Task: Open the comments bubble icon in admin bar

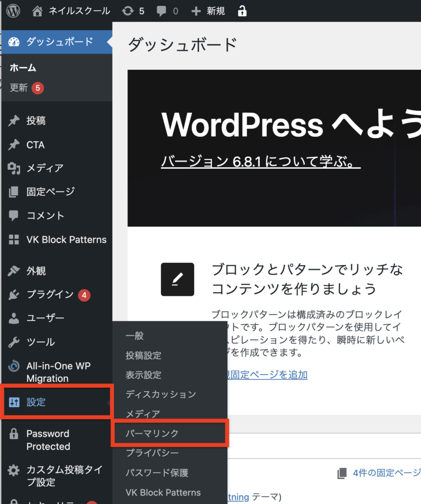Action: click(161, 11)
